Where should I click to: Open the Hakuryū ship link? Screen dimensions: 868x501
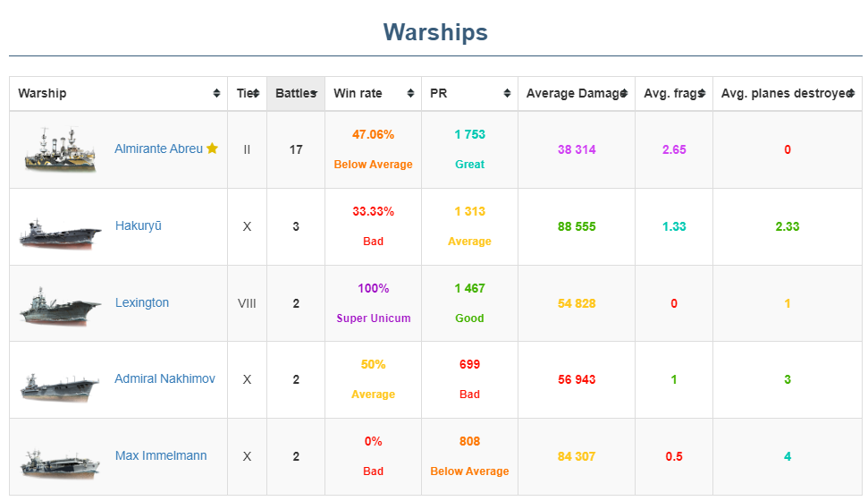139,226
